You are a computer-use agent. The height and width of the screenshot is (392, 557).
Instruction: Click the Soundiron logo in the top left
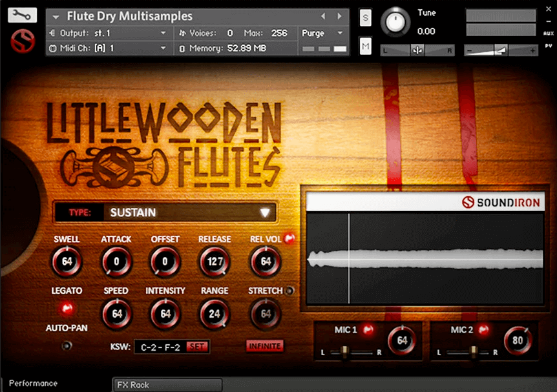pyautogui.click(x=21, y=41)
